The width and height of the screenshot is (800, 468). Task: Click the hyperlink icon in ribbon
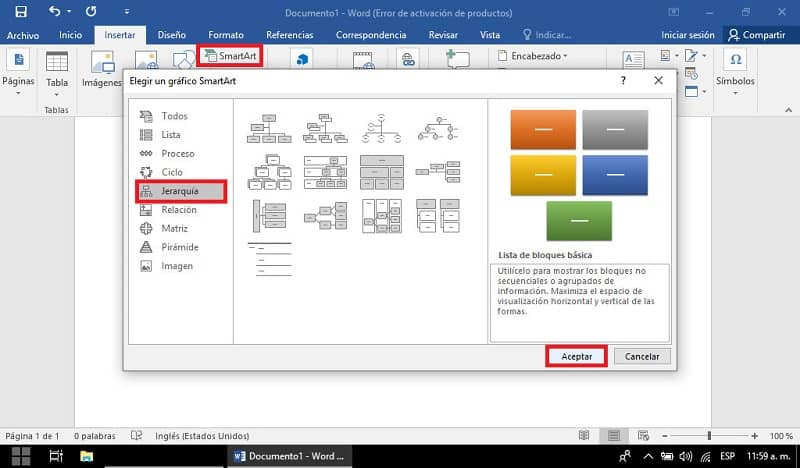[408, 60]
